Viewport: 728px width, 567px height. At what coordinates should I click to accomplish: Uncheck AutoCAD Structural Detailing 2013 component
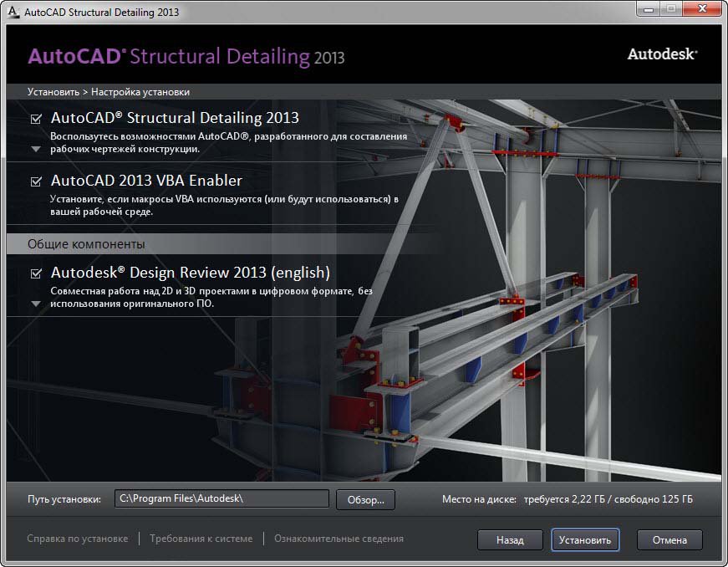tap(36, 119)
